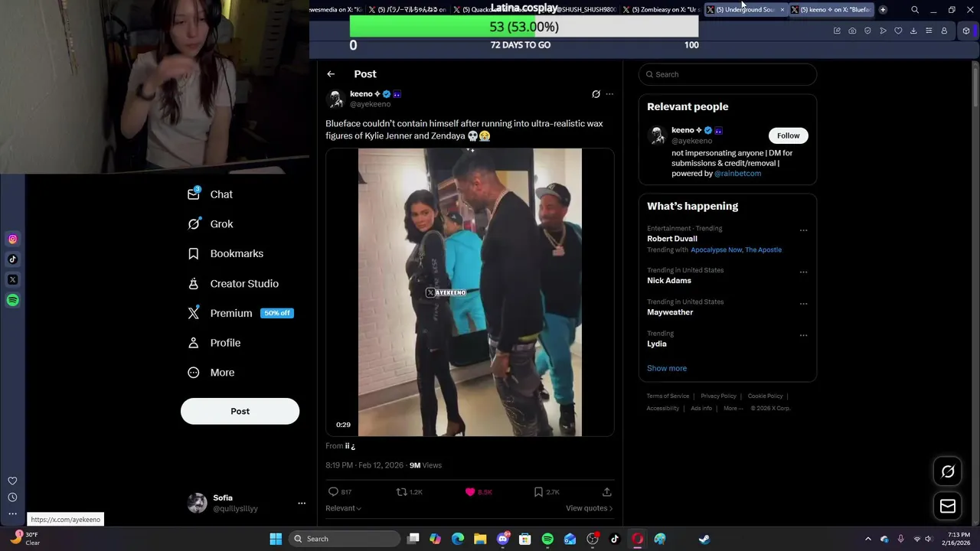Open the @rainbetcom link in keeno's bio
980x551 pixels.
pos(737,174)
